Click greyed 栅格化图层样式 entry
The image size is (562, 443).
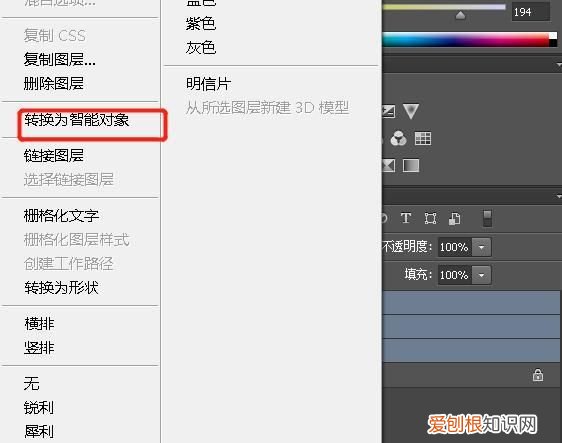(x=76, y=239)
